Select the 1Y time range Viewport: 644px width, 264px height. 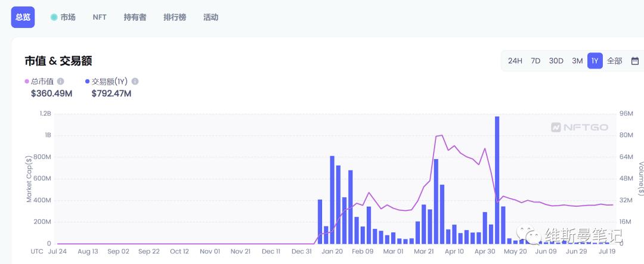(x=595, y=61)
